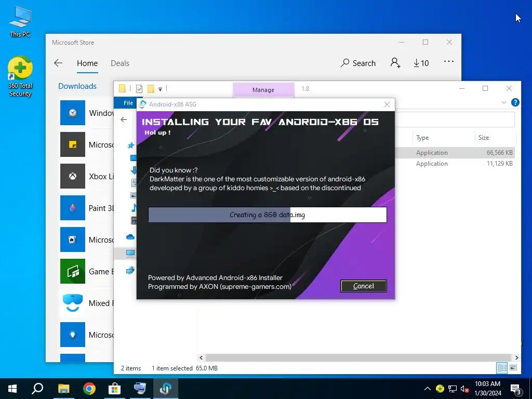Cancel the Android-x86 installation

pyautogui.click(x=363, y=286)
